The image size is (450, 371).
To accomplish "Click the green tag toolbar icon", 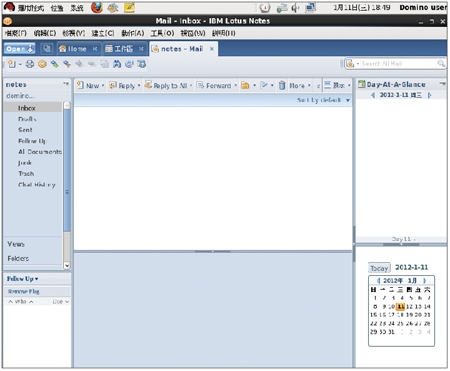I will [x=54, y=64].
